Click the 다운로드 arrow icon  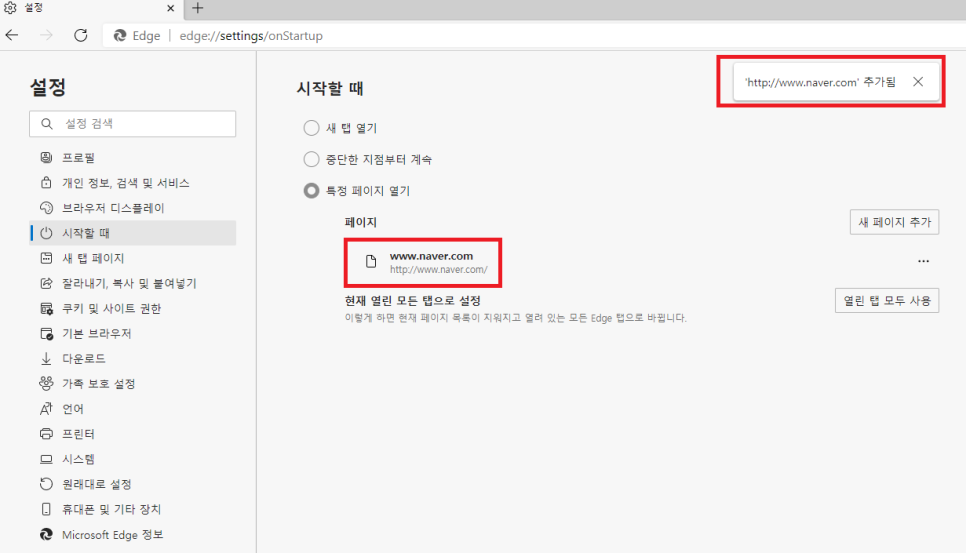point(46,358)
